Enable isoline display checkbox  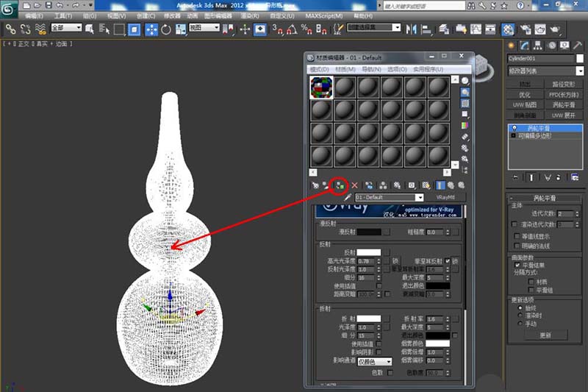pos(514,237)
